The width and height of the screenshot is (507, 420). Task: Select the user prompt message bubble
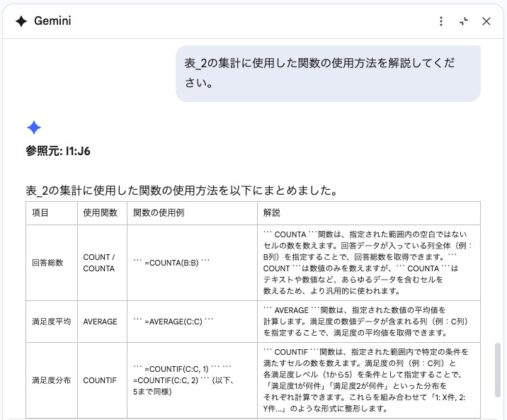tap(328, 73)
